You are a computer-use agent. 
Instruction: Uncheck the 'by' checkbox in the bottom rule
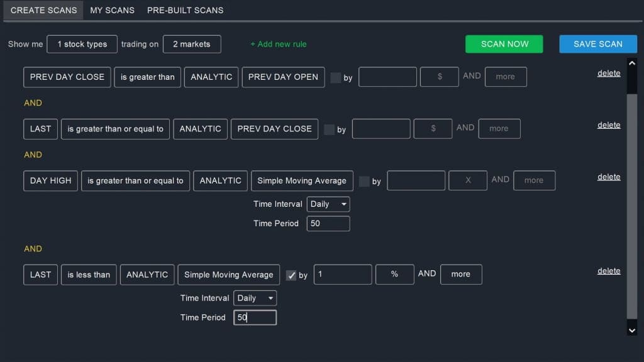292,275
